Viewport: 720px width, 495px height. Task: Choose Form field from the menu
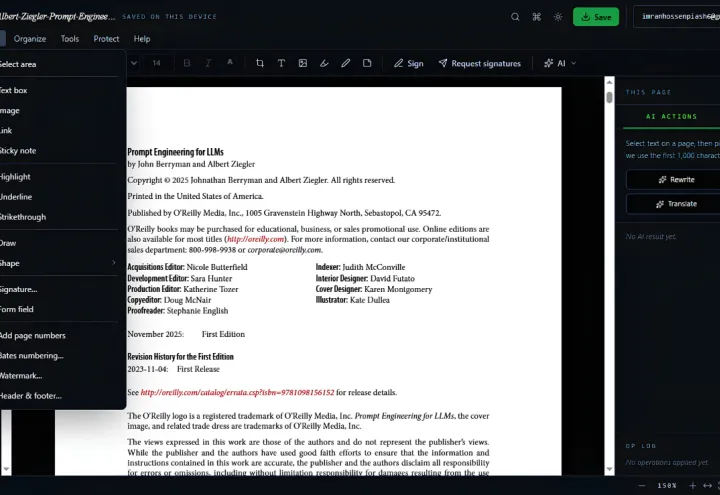point(61,309)
